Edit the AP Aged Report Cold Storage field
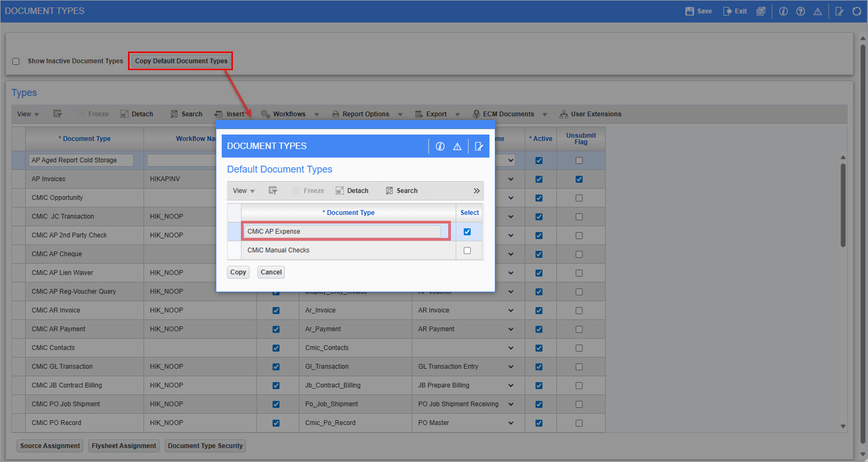Viewport: 868px width, 462px height. [x=81, y=160]
